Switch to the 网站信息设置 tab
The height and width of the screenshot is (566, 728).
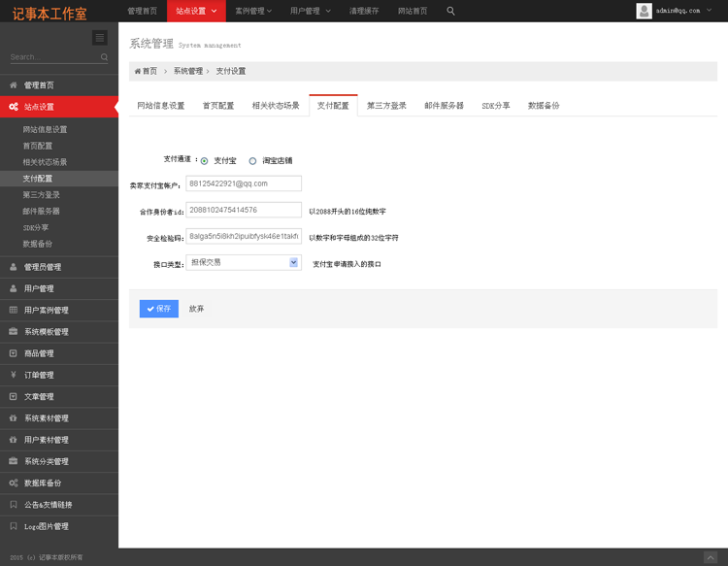160,106
